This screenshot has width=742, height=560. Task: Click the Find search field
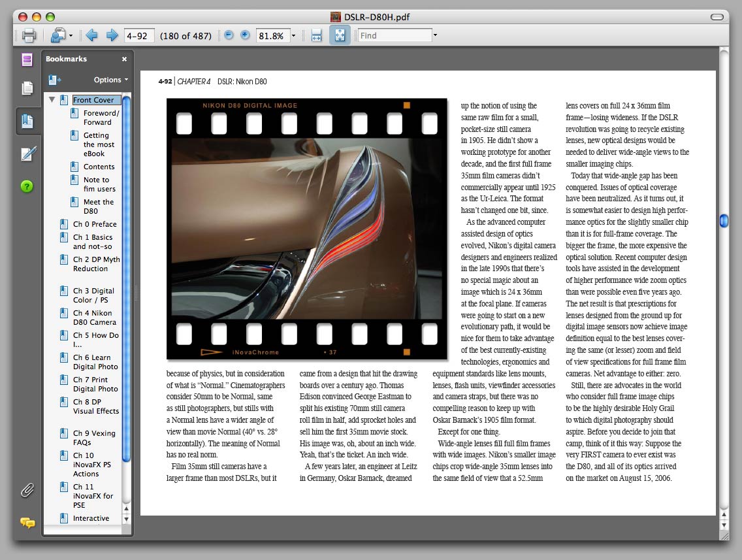(x=395, y=35)
